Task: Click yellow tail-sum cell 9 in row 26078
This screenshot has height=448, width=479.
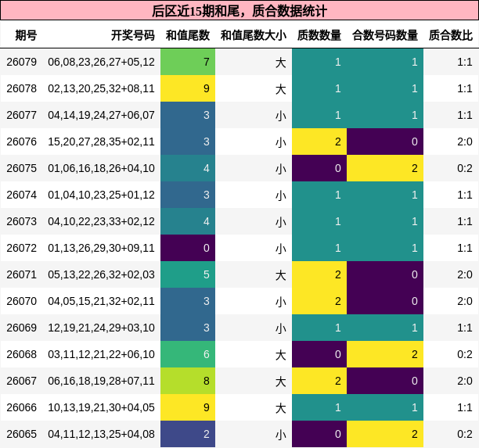Action: coord(188,88)
